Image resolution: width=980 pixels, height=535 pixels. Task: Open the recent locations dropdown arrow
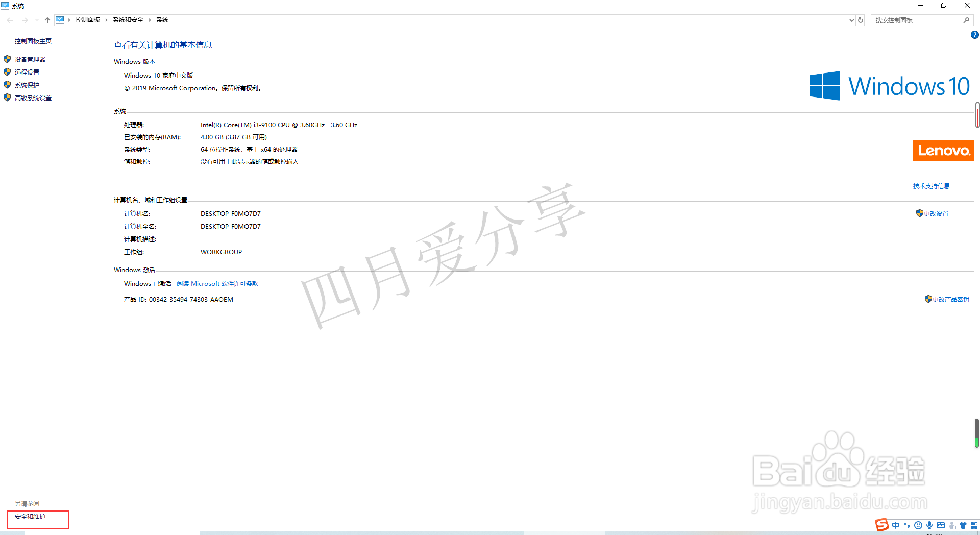click(37, 20)
